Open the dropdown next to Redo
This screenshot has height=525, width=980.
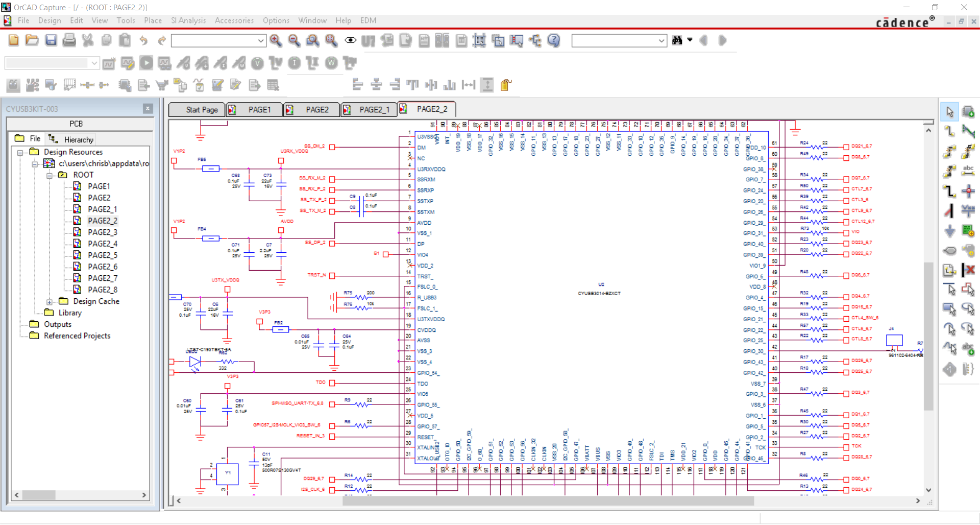pyautogui.click(x=261, y=41)
